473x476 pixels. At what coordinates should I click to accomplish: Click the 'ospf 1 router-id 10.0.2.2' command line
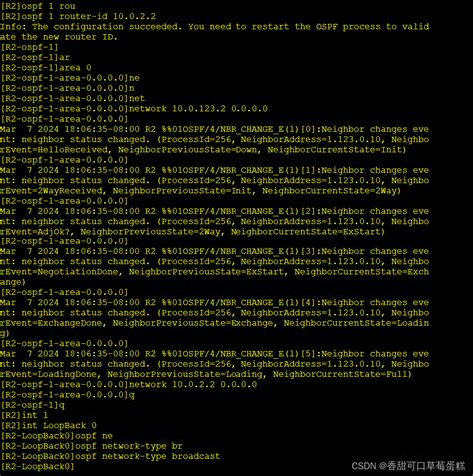point(78,16)
